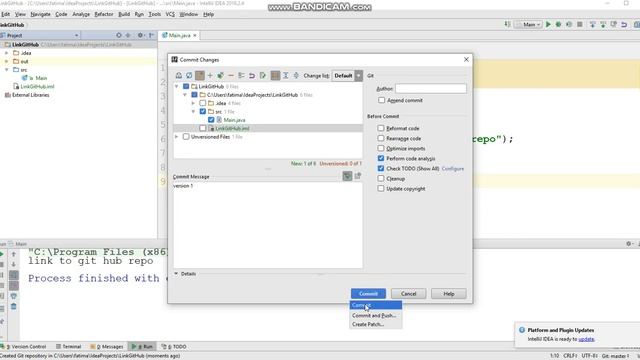Screen dimensions: 640x360
Task: Toggle Group by Directory icon in Commit toolbar
Action: (276, 76)
